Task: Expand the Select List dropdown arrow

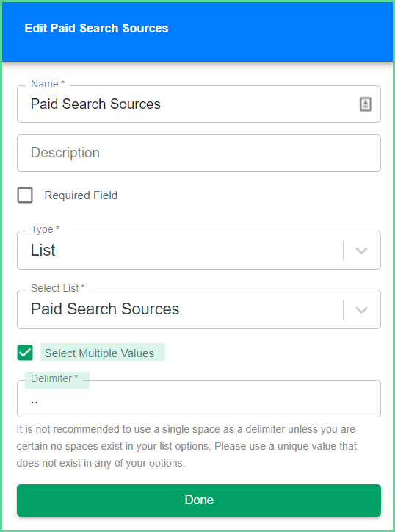Action: [361, 310]
